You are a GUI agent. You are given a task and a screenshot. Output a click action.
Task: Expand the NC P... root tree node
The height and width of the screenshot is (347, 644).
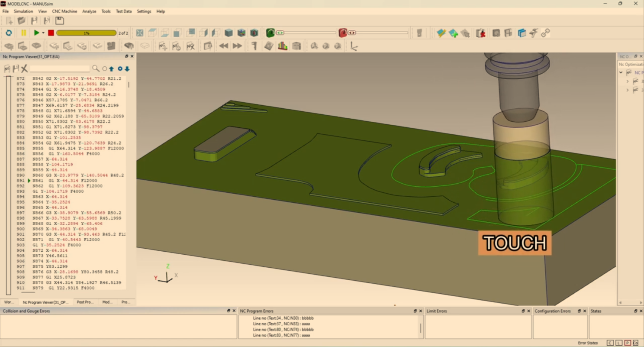(621, 73)
